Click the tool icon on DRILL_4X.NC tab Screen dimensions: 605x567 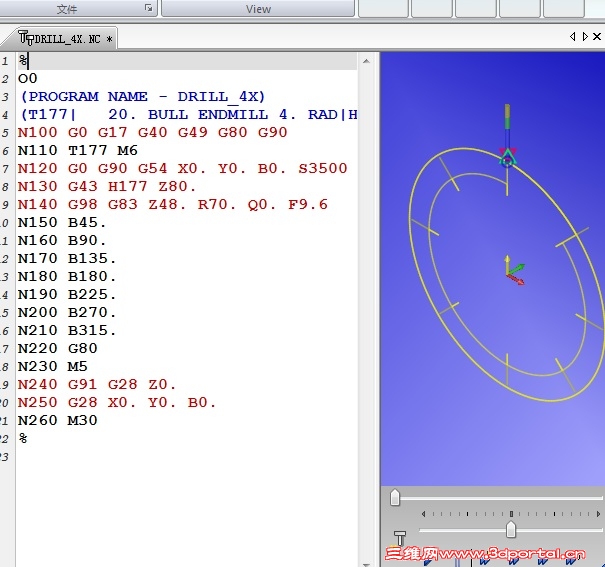[x=26, y=38]
